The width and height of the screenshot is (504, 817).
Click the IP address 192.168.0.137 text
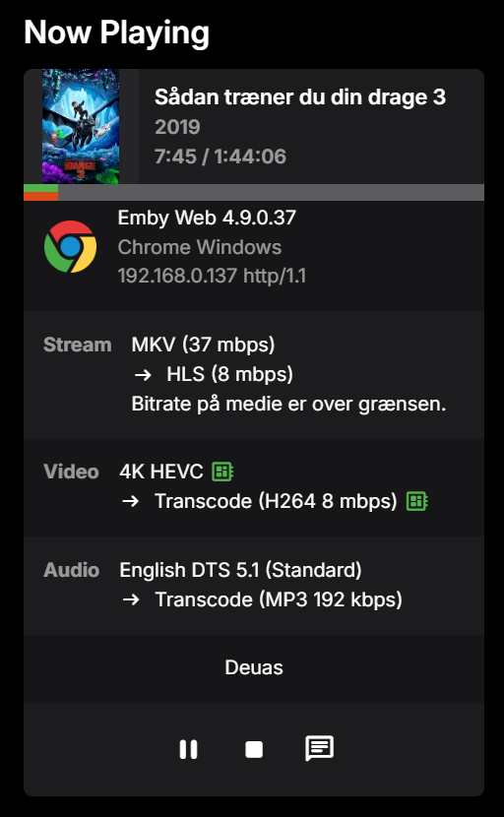click(177, 276)
